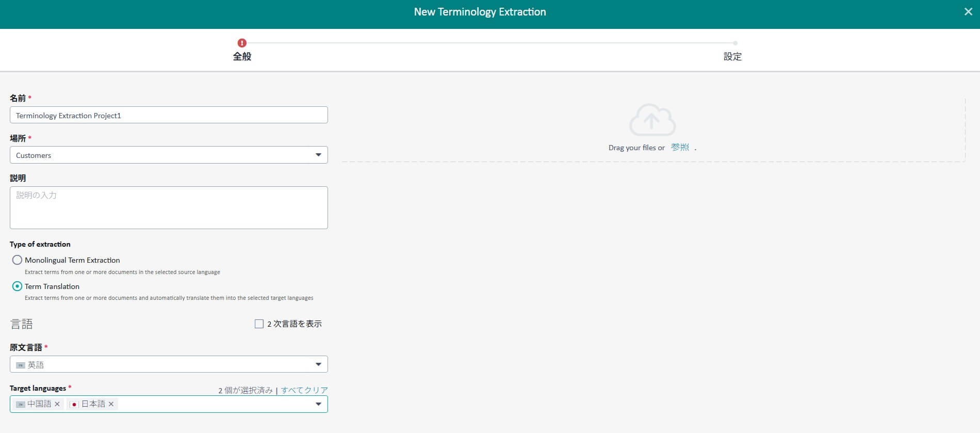Viewport: 980px width, 433px height.
Task: Expand the 原文言語 source language dropdown
Action: (318, 364)
